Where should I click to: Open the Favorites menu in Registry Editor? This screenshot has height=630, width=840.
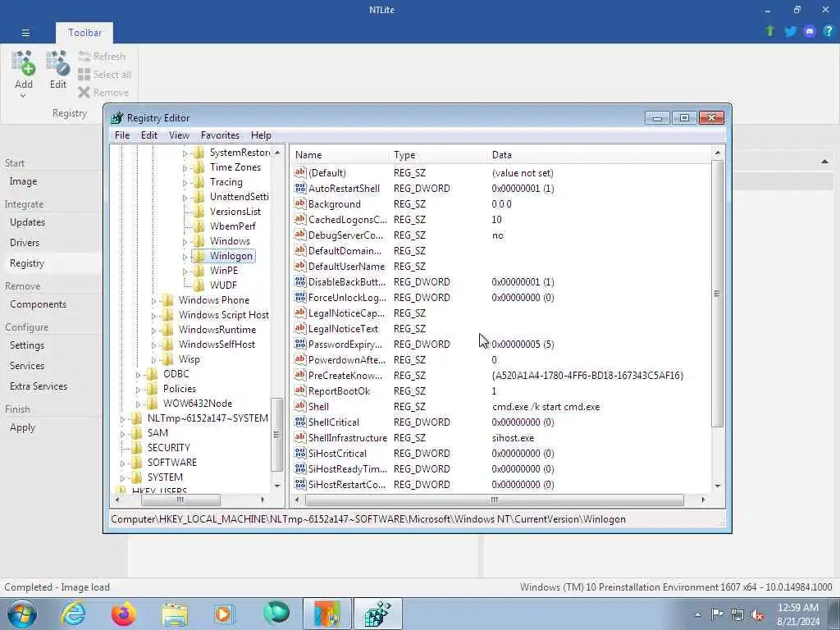point(220,135)
